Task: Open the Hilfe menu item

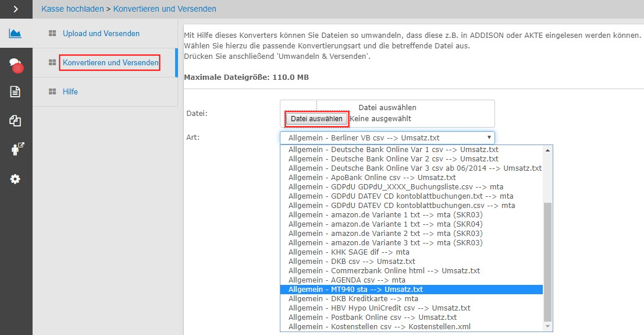Action: (x=70, y=91)
